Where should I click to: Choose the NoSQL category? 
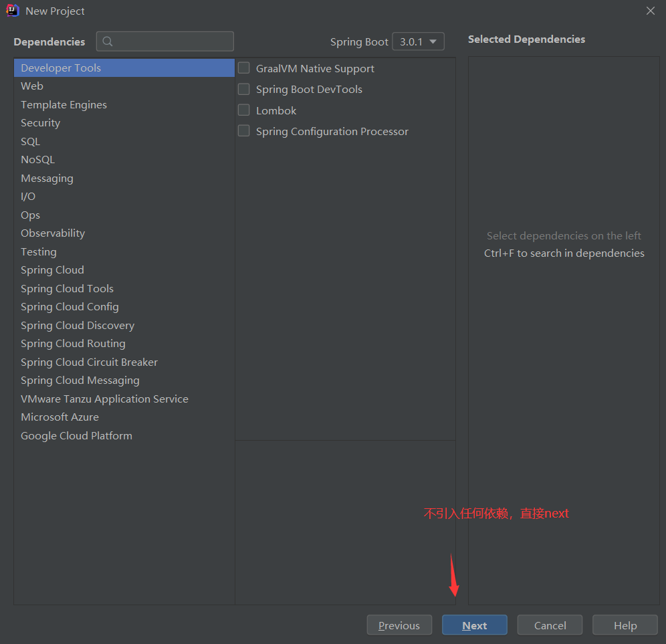click(124, 160)
